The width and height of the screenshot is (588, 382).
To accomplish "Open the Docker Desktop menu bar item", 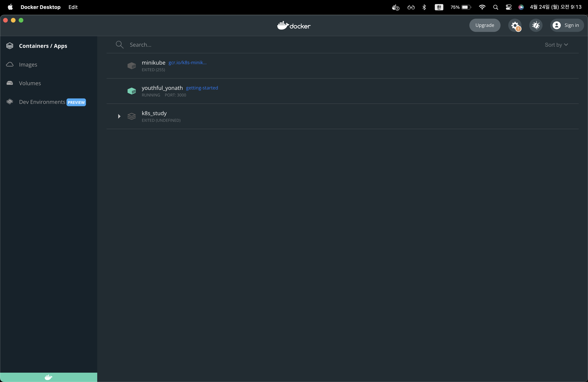I will point(40,7).
